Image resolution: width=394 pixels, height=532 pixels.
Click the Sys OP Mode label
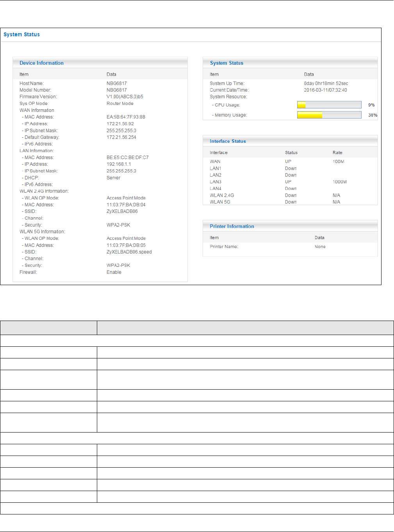click(34, 104)
